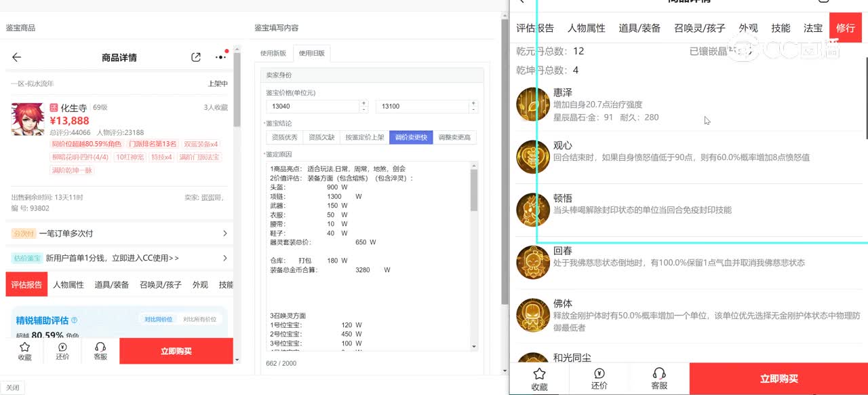Click the 满阶门派法宝 tag
The height and width of the screenshot is (395, 868).
point(199,157)
